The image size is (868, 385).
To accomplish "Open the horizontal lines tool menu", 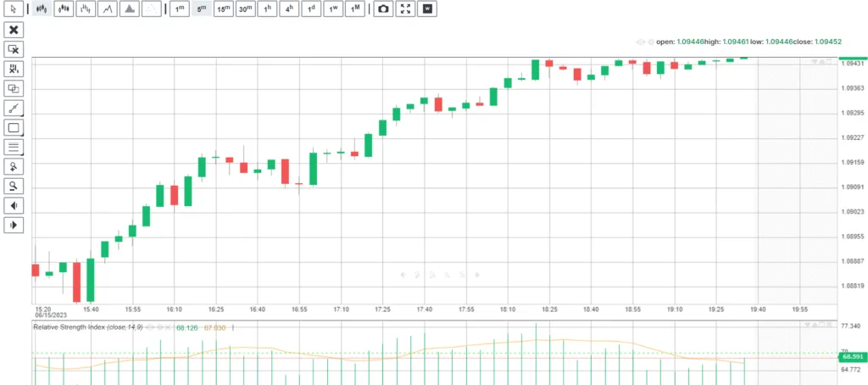I will pos(14,147).
